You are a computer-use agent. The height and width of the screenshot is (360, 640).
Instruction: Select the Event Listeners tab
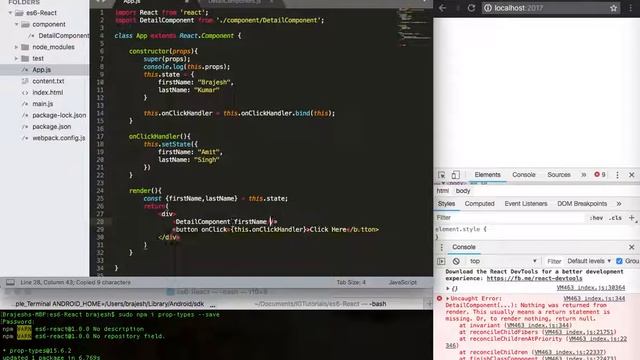tap(526, 203)
